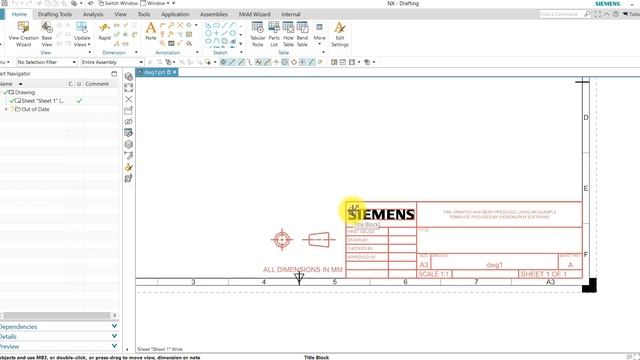Viewport: 640px width, 360px height.
Task: Insert a Tabular Note
Action: [x=258, y=34]
